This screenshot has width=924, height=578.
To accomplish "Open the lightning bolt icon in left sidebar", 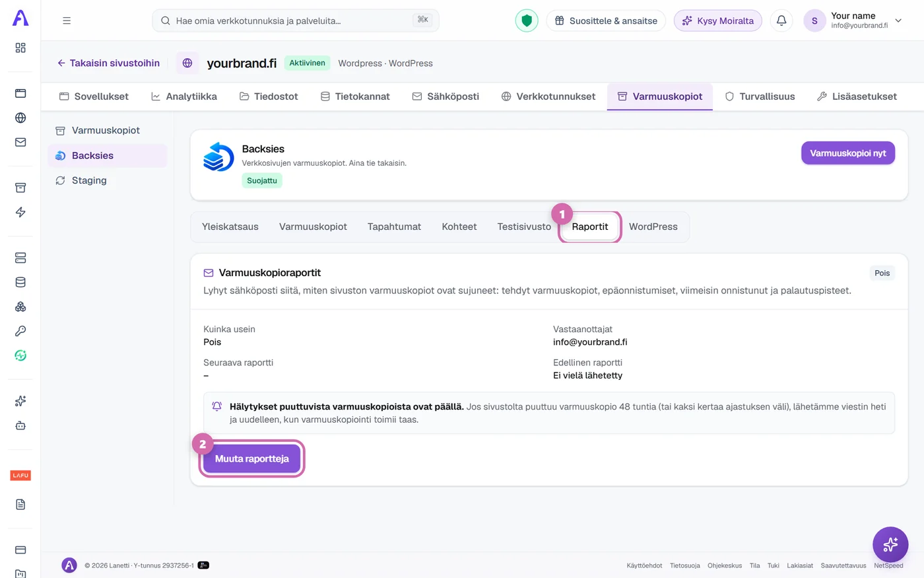I will [20, 212].
